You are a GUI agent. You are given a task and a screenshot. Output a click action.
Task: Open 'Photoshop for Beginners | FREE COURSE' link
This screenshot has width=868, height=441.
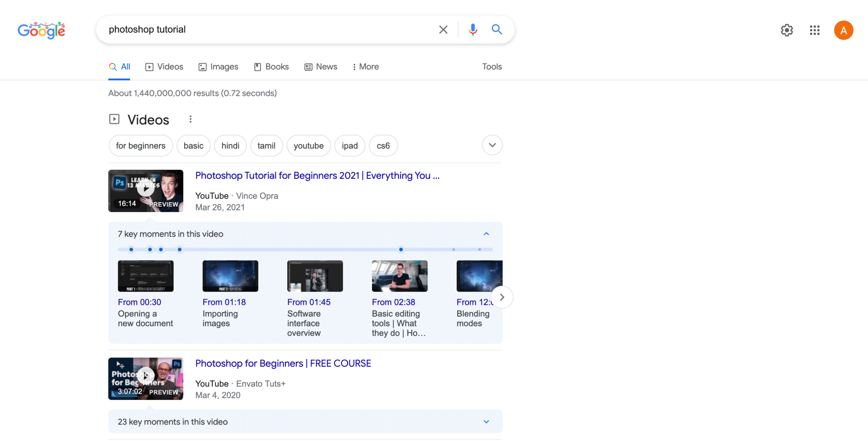coord(283,363)
